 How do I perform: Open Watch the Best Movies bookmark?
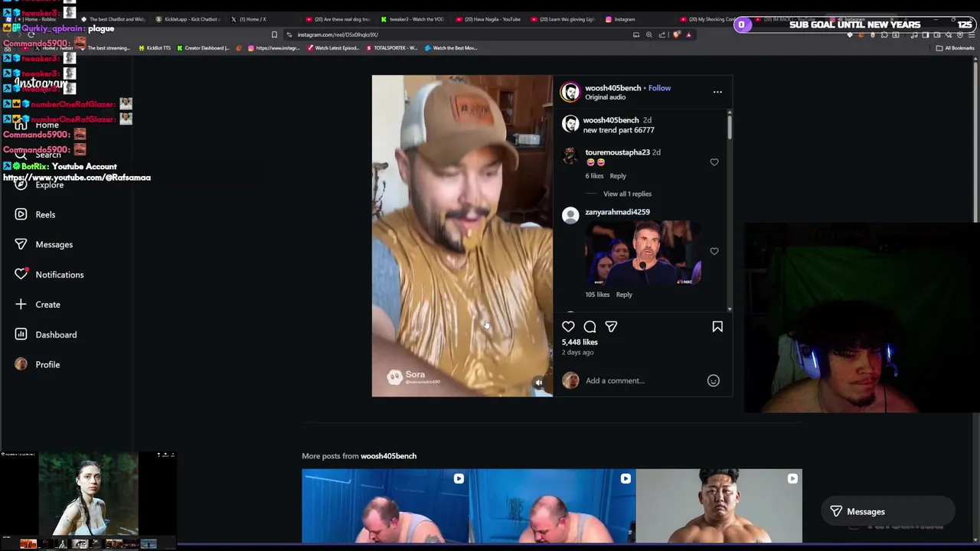[x=451, y=48]
